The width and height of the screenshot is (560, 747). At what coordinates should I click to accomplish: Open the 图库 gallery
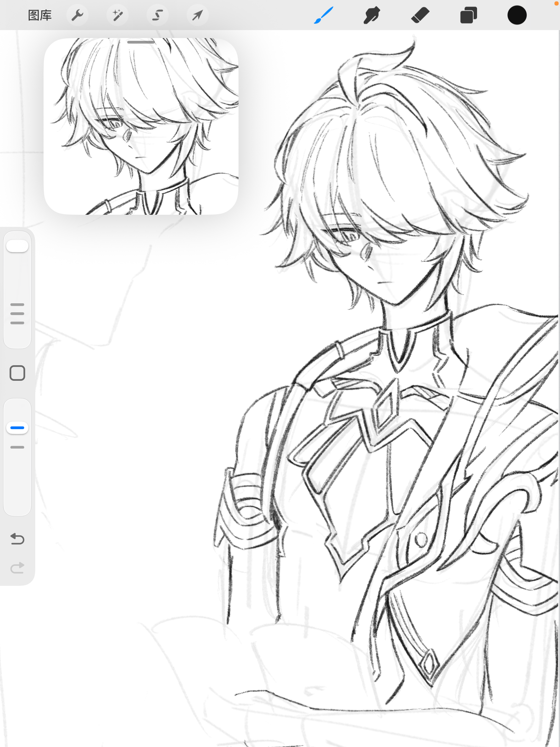coord(40,15)
